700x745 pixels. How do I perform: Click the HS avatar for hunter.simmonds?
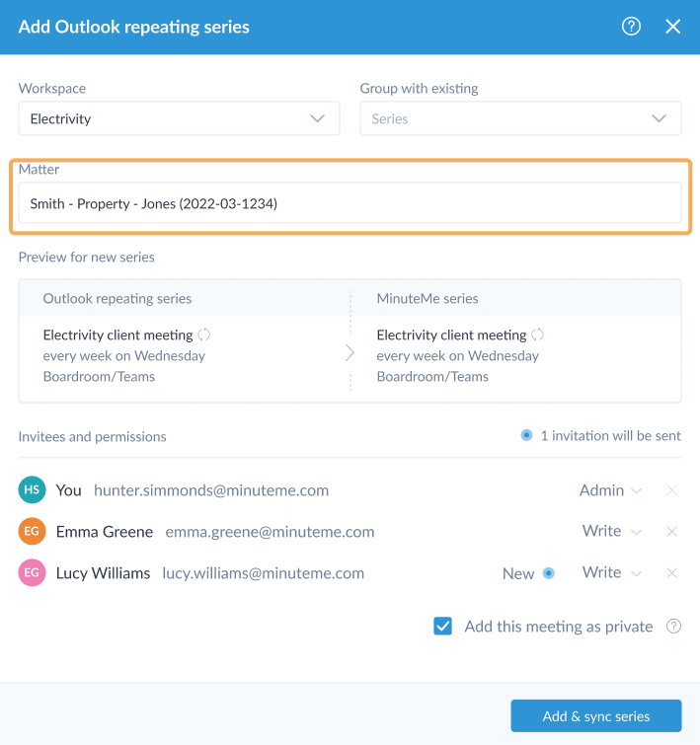pyautogui.click(x=32, y=490)
